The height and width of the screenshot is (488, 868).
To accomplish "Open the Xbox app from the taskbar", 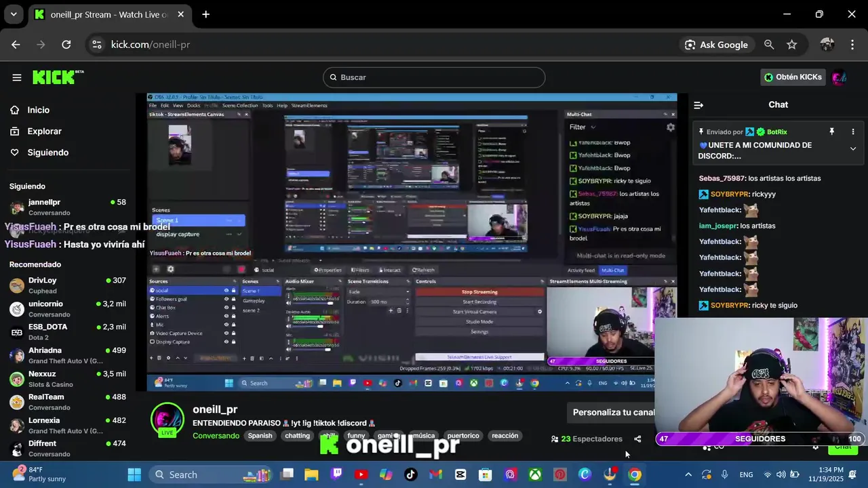I will coord(535,474).
